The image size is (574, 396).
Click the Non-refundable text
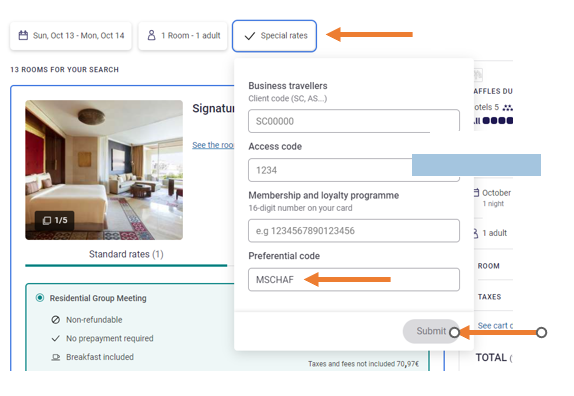[94, 320]
